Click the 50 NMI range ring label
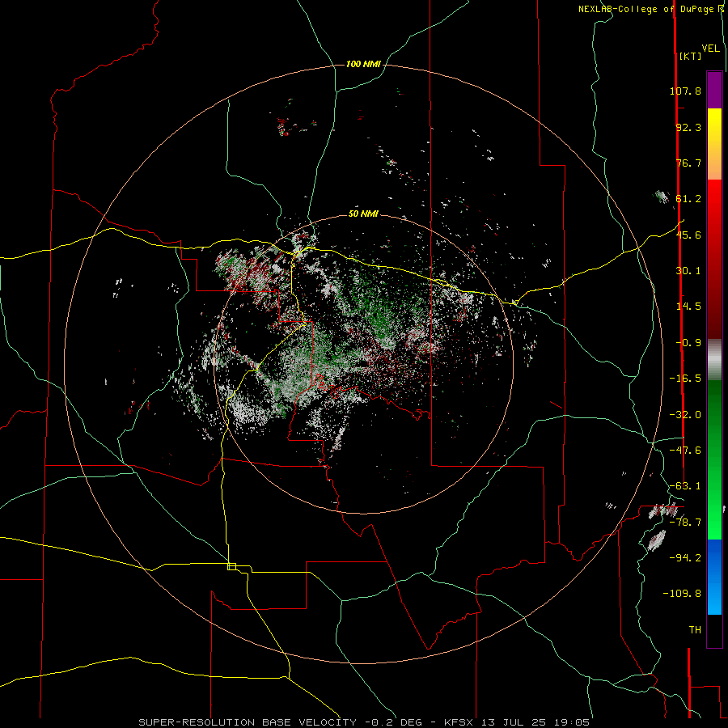 click(363, 214)
